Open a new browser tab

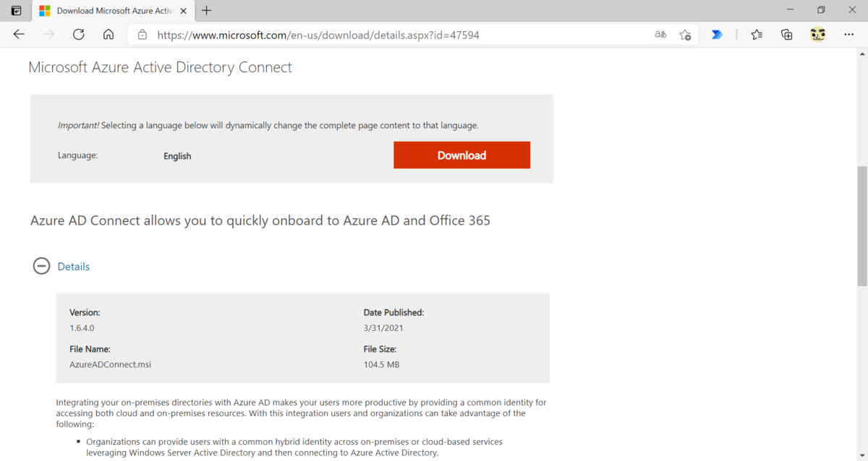[x=207, y=11]
